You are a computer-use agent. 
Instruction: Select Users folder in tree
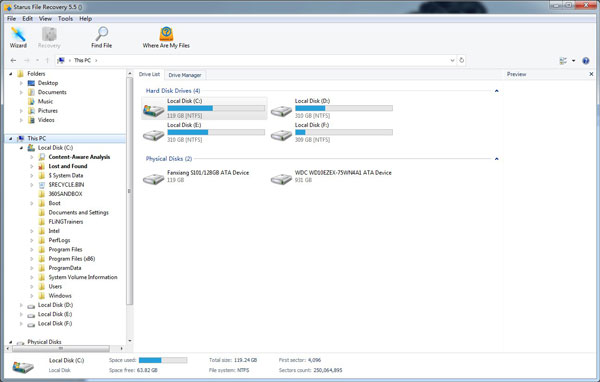55,286
